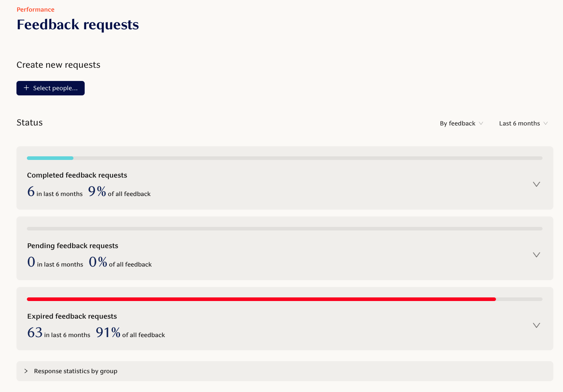563x392 pixels.
Task: Click the 91% of all feedback figure
Action: [x=108, y=333]
